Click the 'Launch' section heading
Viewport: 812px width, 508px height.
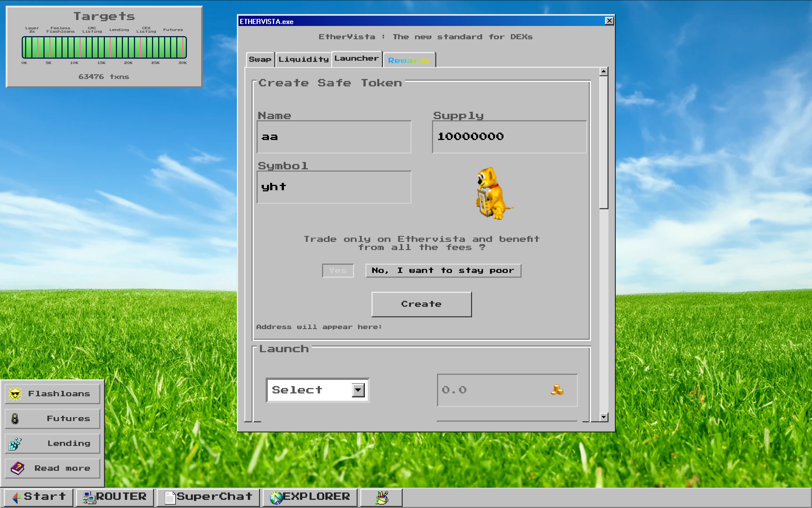(284, 349)
